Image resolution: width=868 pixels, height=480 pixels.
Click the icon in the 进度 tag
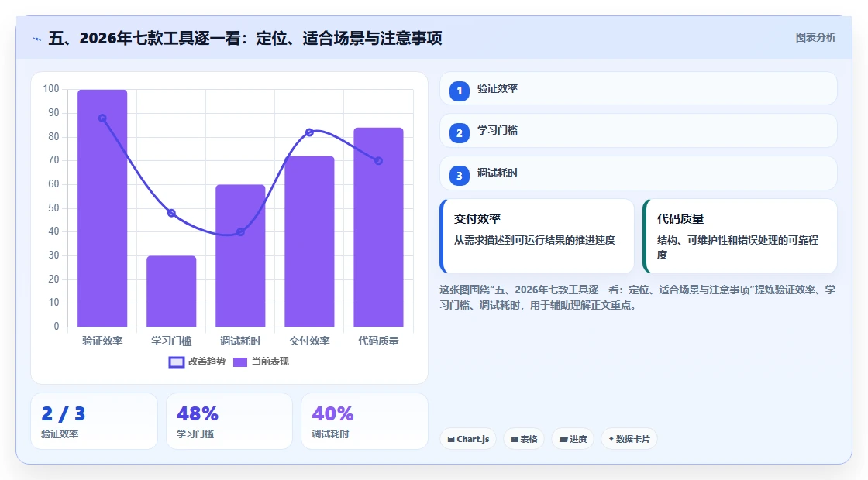[563, 439]
